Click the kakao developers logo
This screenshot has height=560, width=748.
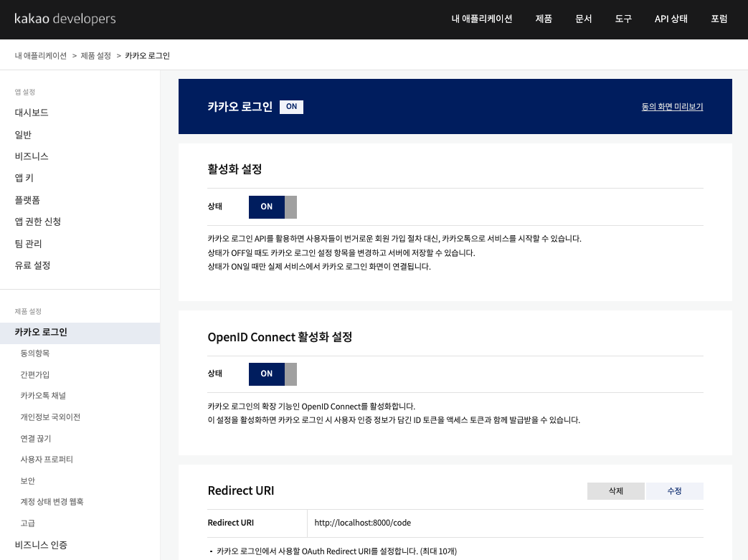point(65,19)
